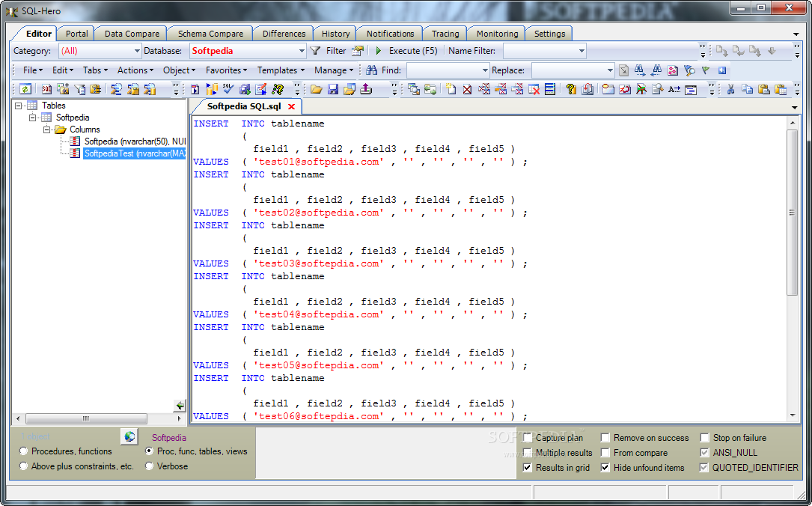The image size is (812, 506).
Task: Click the Filter button
Action: tap(335, 51)
